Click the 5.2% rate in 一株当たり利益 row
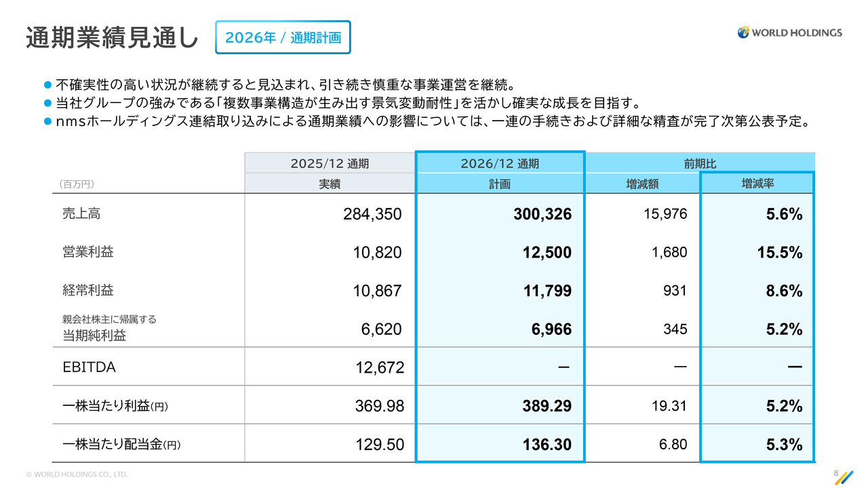 (784, 407)
